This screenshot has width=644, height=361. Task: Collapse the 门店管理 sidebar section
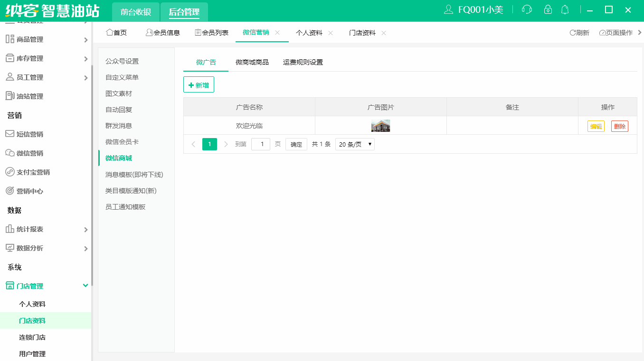click(x=85, y=286)
